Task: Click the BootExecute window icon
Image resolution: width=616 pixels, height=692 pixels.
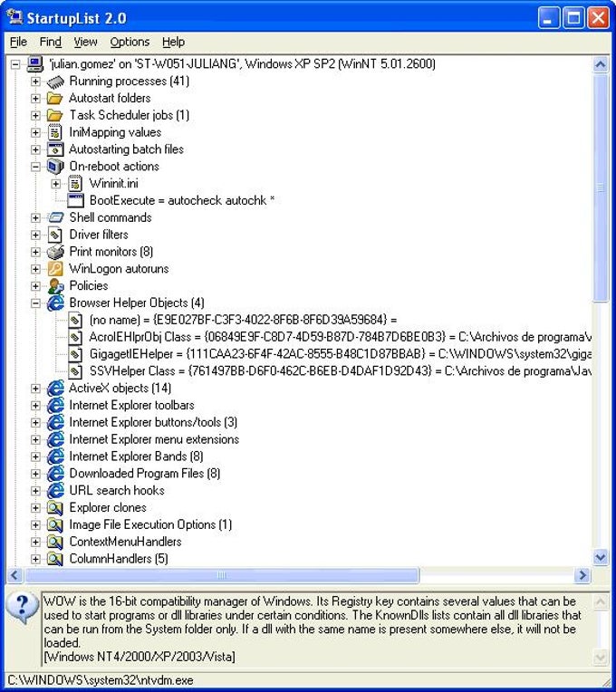Action: click(x=75, y=201)
